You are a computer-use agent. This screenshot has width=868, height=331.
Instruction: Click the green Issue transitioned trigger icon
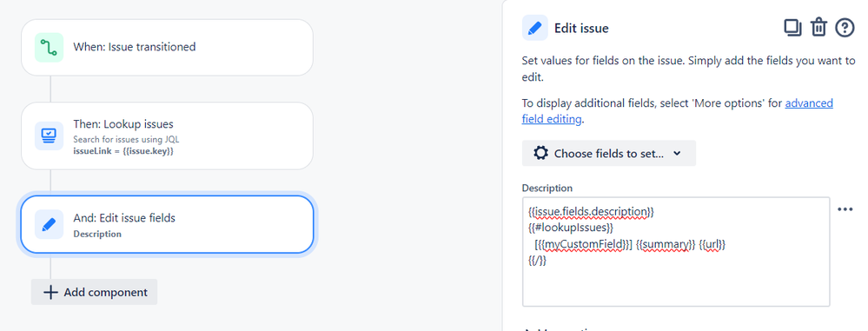click(x=49, y=48)
